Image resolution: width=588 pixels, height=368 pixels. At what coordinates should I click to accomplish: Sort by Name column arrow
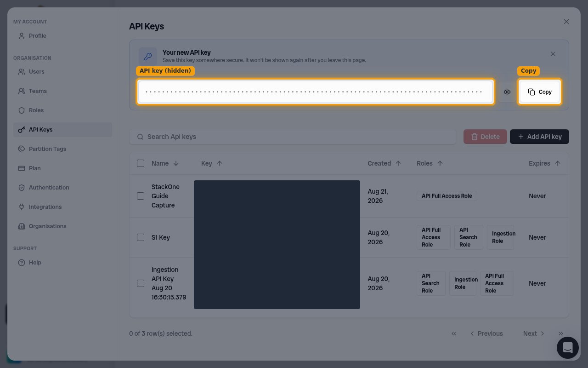point(176,163)
